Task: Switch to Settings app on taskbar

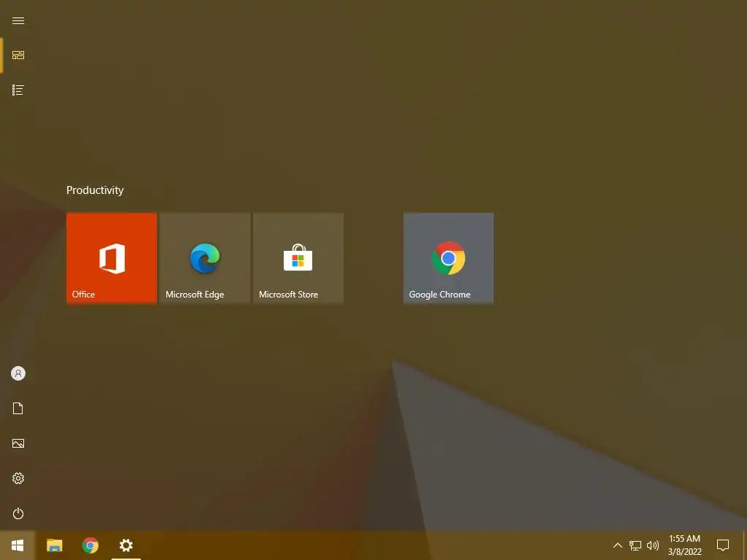Action: [125, 545]
